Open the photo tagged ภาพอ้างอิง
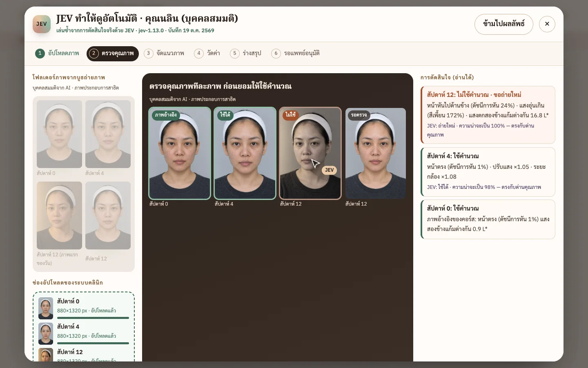The image size is (588, 368). click(x=180, y=153)
